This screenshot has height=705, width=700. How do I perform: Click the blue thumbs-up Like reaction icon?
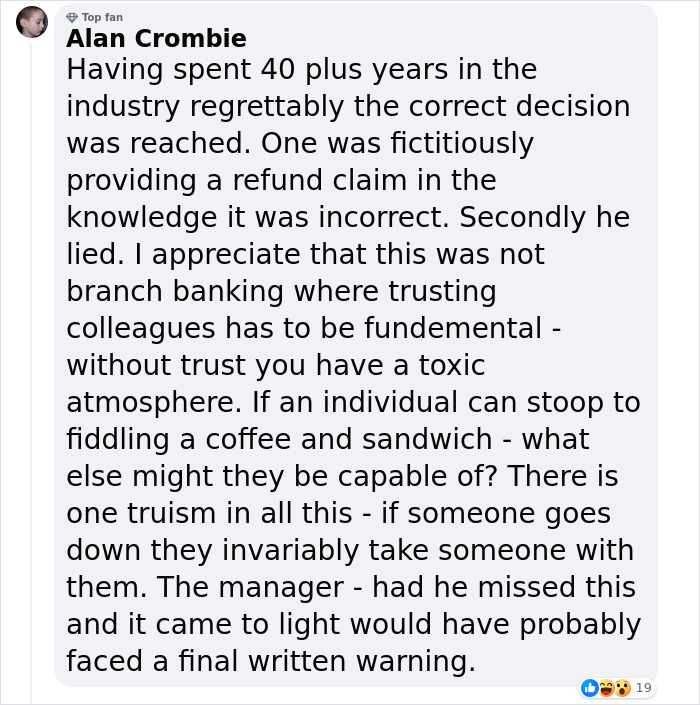pyautogui.click(x=590, y=687)
